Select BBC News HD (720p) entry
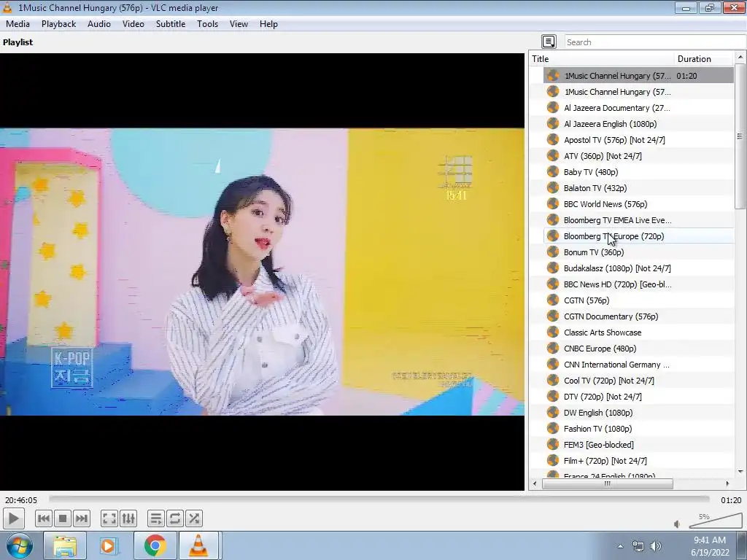 click(638, 284)
